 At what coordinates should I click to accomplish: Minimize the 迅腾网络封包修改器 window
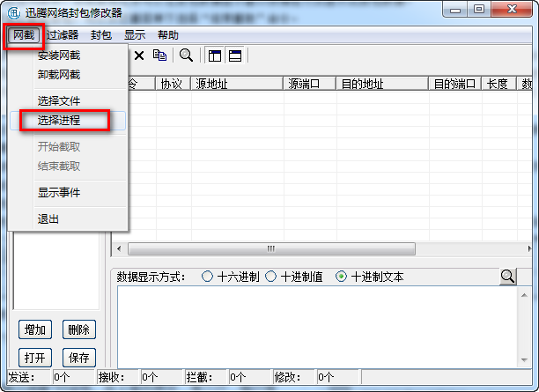[455, 10]
